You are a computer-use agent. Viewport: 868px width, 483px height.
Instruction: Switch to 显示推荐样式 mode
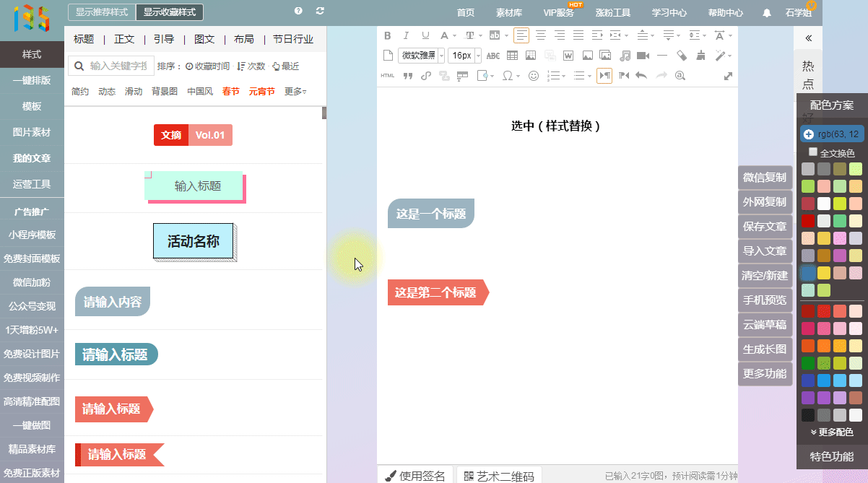tap(101, 12)
